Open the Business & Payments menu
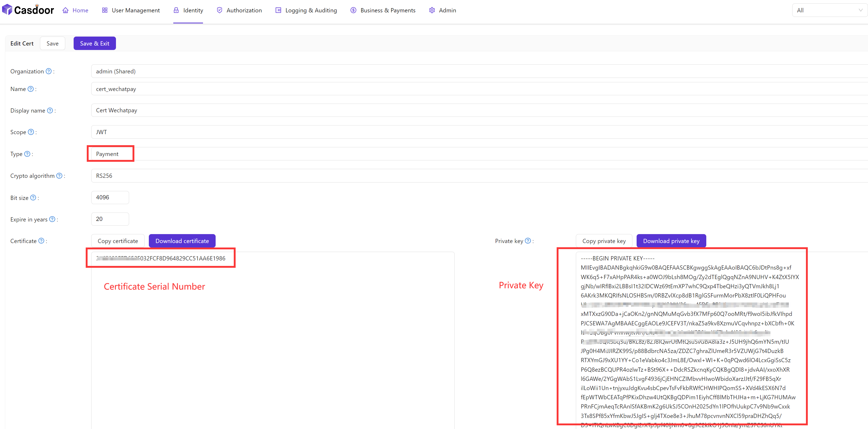The width and height of the screenshot is (868, 429). point(383,11)
